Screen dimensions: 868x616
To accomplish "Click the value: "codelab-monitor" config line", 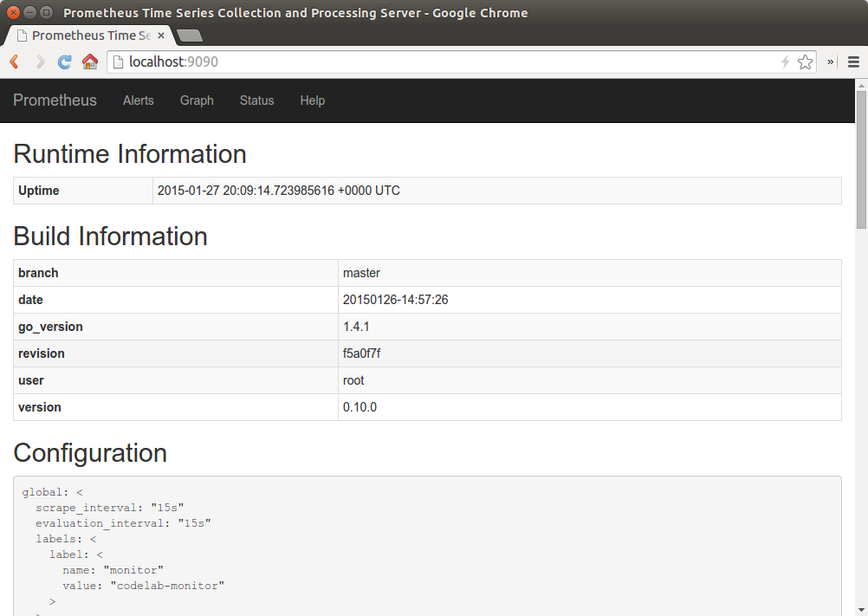I will coord(144,586).
